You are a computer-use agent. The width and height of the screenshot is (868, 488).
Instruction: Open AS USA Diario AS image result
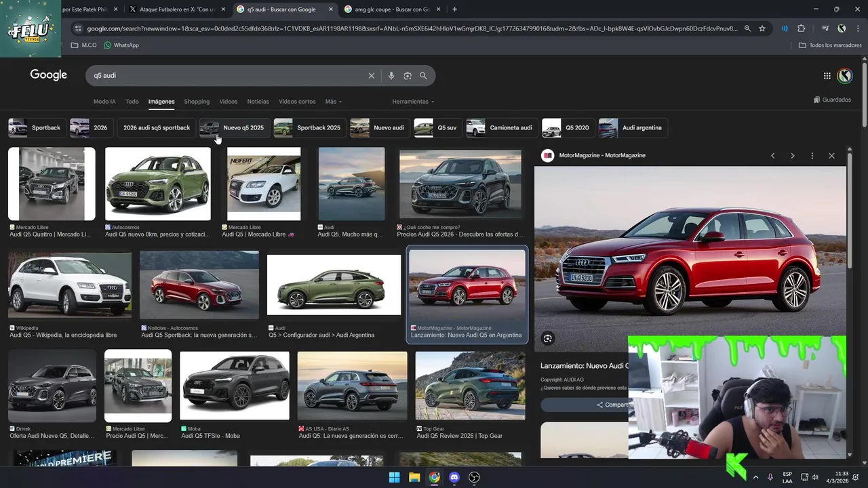point(353,385)
